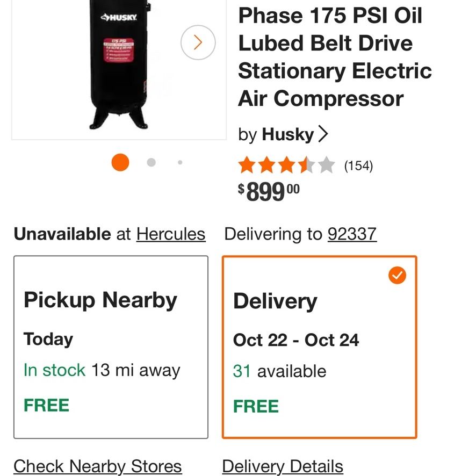Image resolution: width=476 pixels, height=476 pixels.
Task: Open Husky brand page chevron
Action: (x=323, y=134)
